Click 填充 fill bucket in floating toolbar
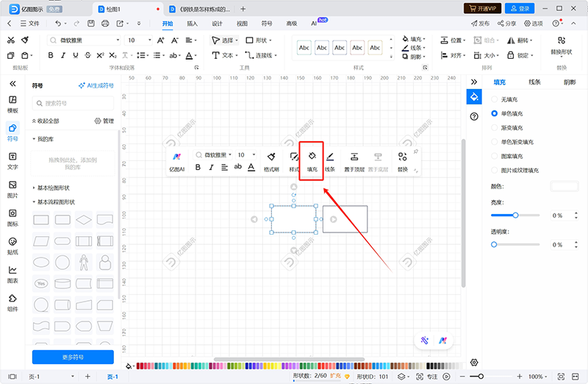The height and width of the screenshot is (384, 588). (312, 161)
